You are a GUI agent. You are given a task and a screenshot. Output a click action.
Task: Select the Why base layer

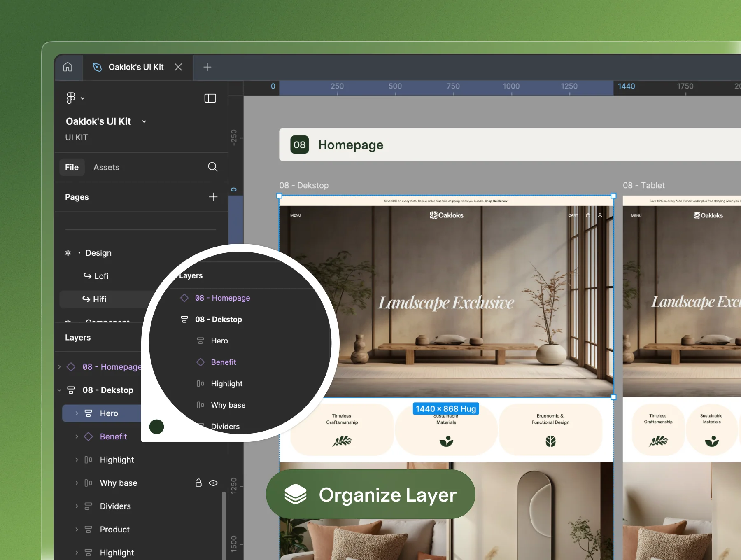click(119, 483)
